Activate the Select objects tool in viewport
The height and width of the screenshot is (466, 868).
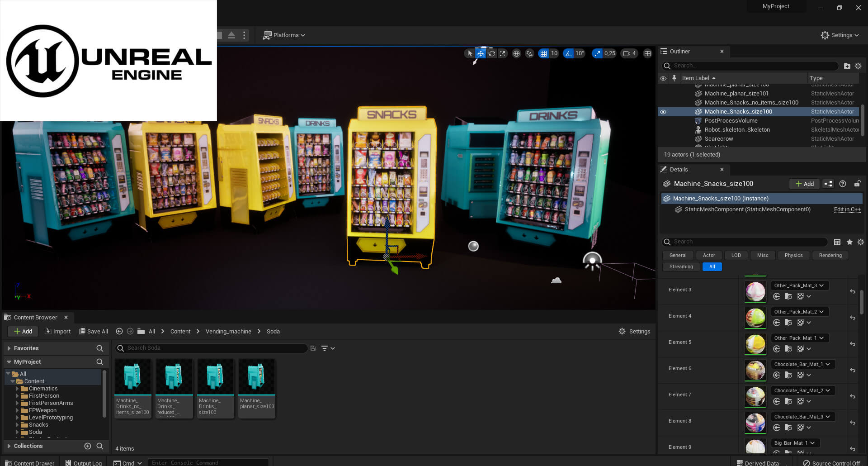(470, 53)
